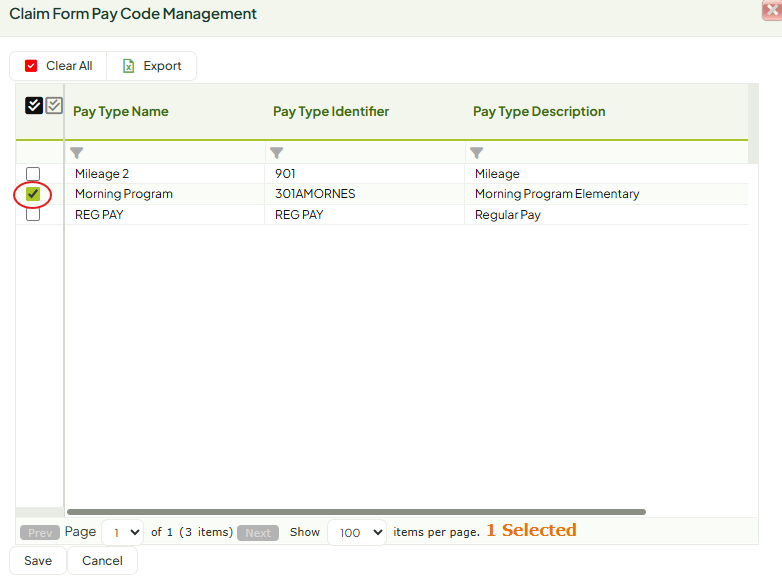This screenshot has height=585, width=782.
Task: Check the Mileage 2 row checkbox
Action: (33, 174)
